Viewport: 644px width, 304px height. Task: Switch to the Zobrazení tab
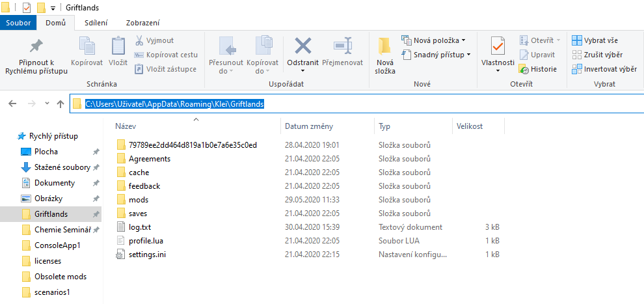point(143,23)
